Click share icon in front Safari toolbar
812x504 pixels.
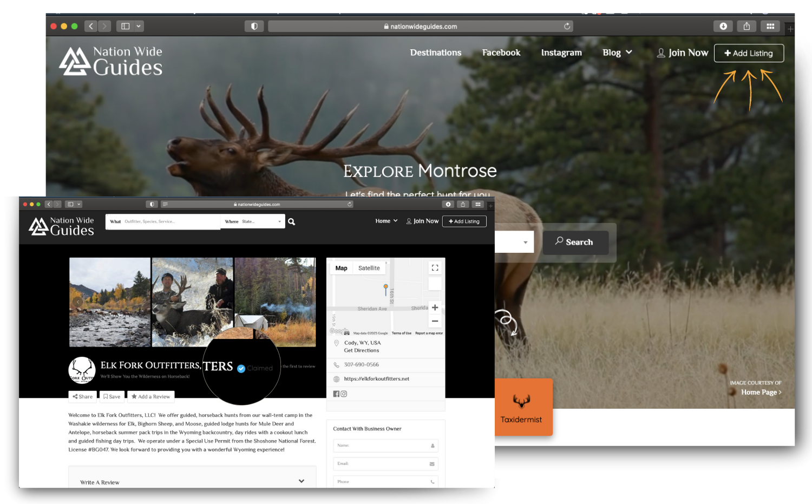pyautogui.click(x=463, y=204)
